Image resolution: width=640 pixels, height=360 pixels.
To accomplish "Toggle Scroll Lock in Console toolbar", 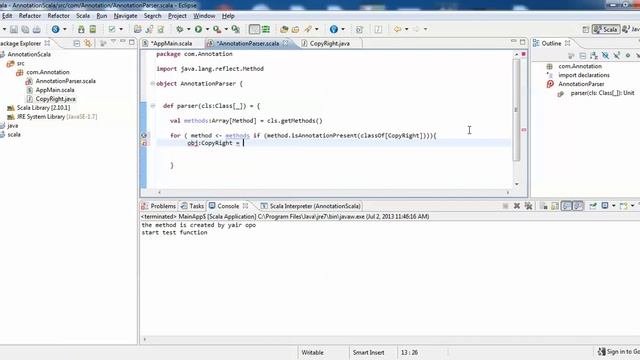I will click(555, 206).
